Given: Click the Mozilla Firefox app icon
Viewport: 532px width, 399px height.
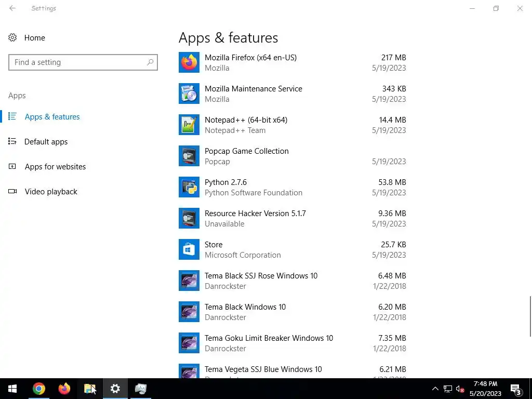Looking at the screenshot, I should [189, 62].
